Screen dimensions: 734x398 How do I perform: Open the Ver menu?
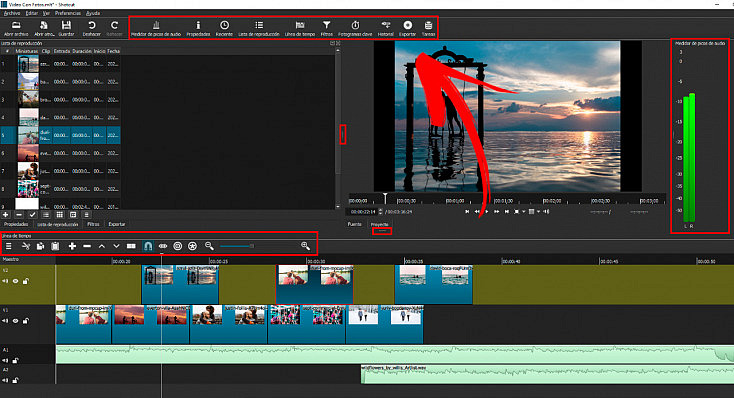[46, 13]
